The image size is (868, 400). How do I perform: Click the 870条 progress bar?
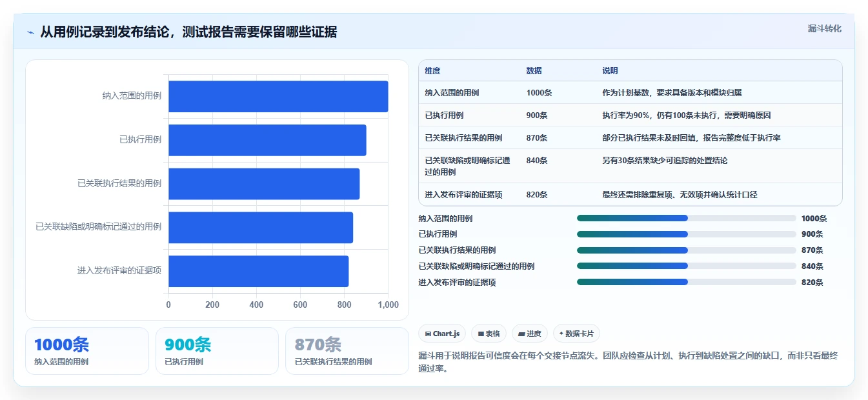pos(686,250)
